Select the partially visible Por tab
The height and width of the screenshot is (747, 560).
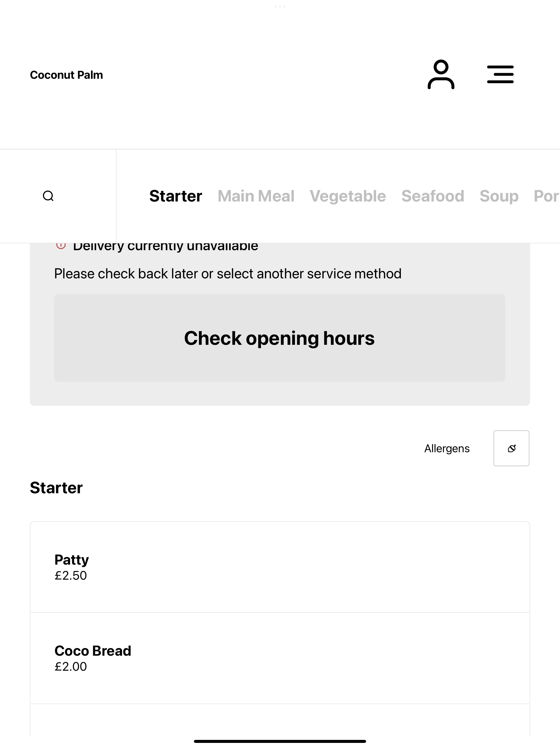547,196
